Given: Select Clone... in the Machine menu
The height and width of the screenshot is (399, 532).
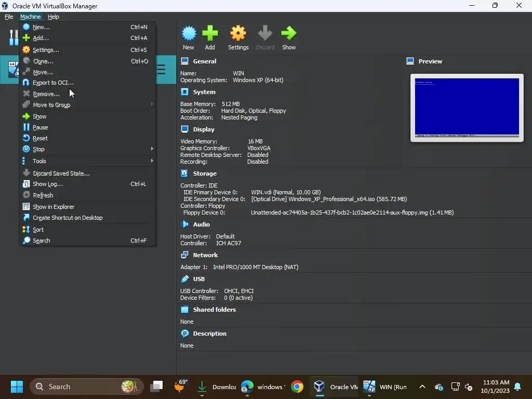Looking at the screenshot, I should (87, 61).
